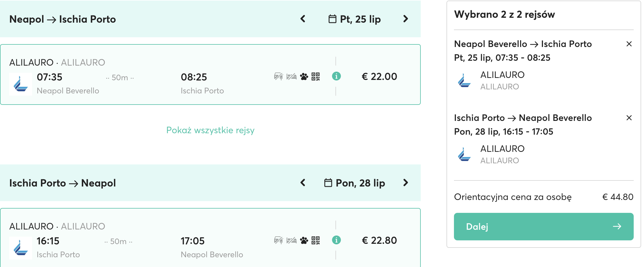Viewport: 644px width, 267px height.
Task: Open date picker for Pt, 25 lip
Action: point(354,19)
